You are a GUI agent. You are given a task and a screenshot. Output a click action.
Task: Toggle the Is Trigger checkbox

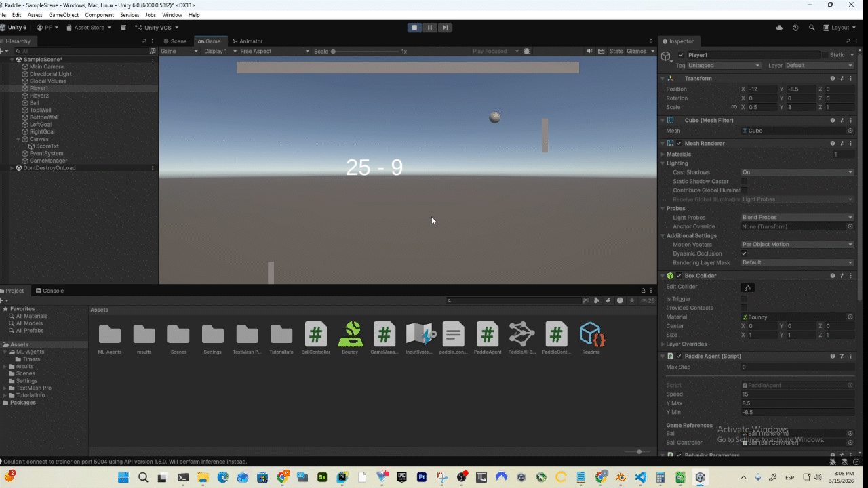coord(745,298)
